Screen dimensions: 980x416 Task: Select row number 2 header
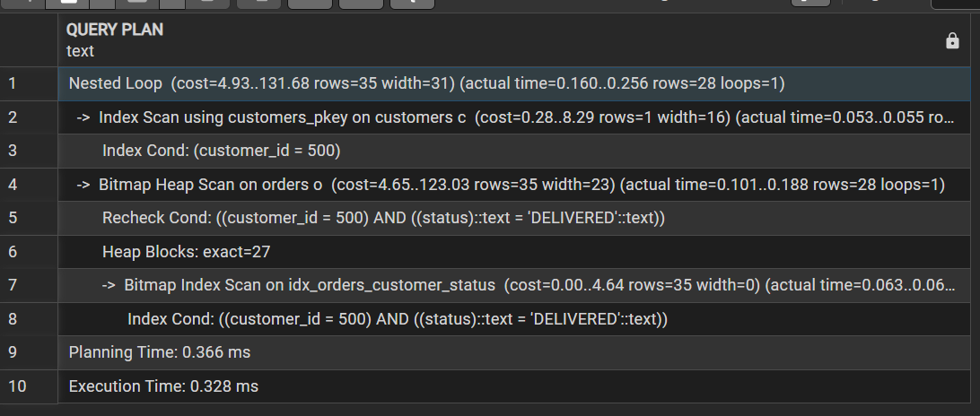29,117
